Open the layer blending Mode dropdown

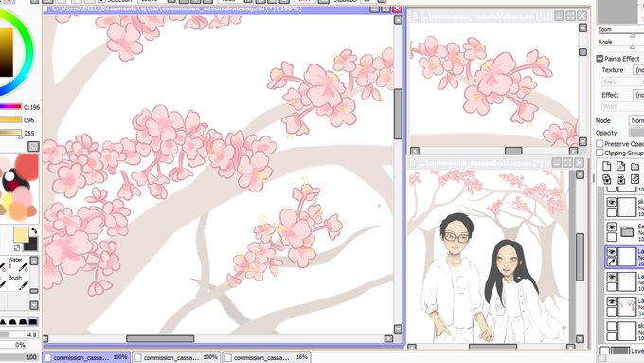click(x=636, y=121)
